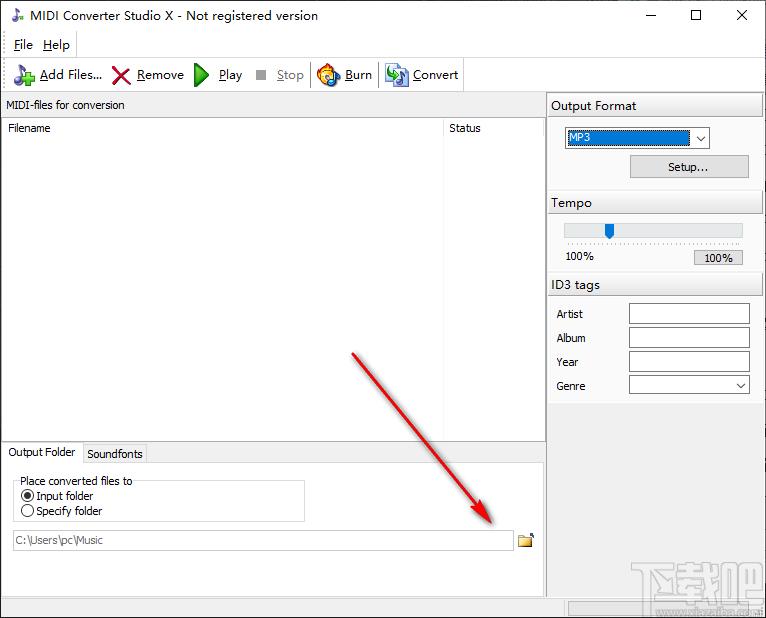This screenshot has width=766, height=618.
Task: Close the MIDI Converter Studio window
Action: tap(742, 15)
